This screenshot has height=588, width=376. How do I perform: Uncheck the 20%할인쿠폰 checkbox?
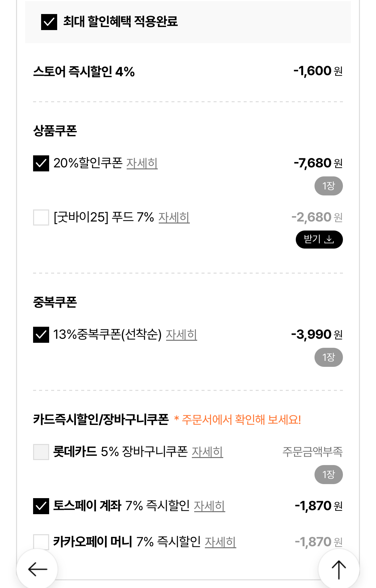[41, 163]
